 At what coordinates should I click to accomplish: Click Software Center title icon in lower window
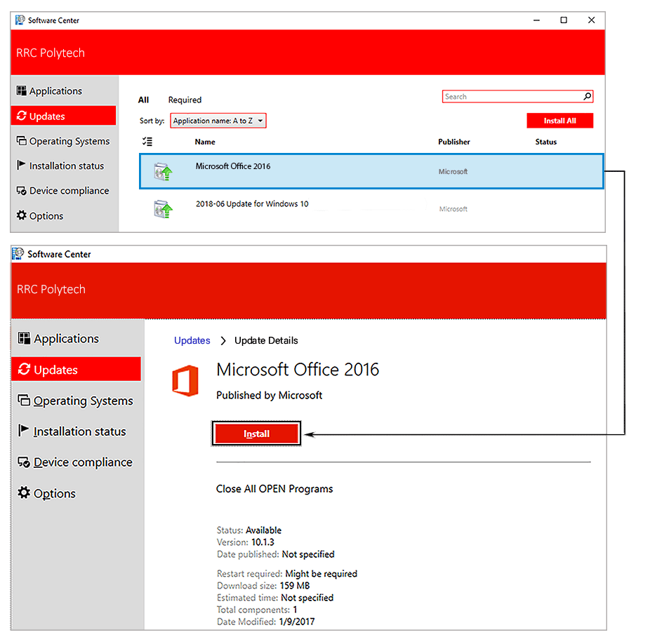click(18, 254)
